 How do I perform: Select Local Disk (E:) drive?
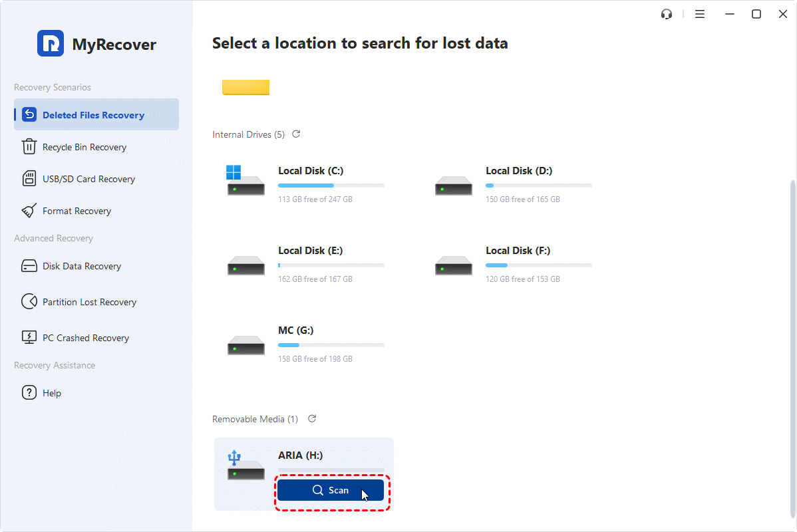coord(310,251)
